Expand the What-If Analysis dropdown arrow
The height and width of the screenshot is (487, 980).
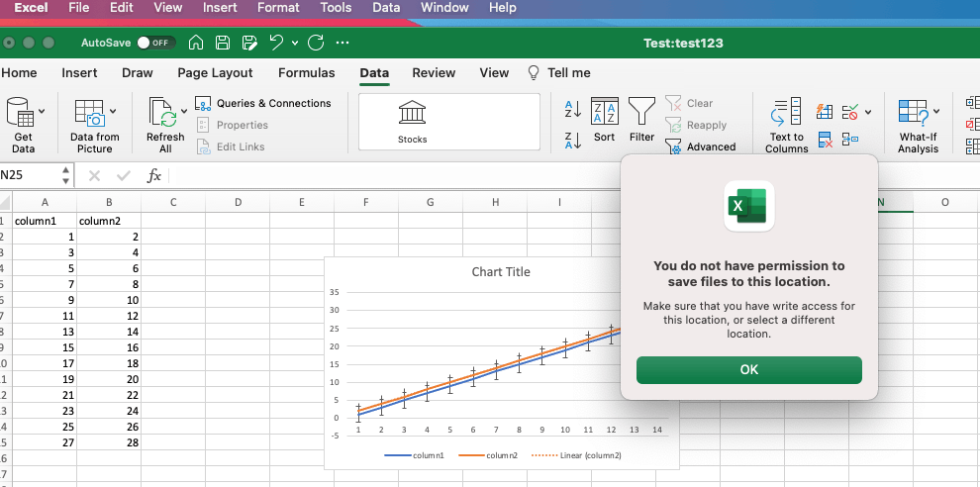point(936,111)
